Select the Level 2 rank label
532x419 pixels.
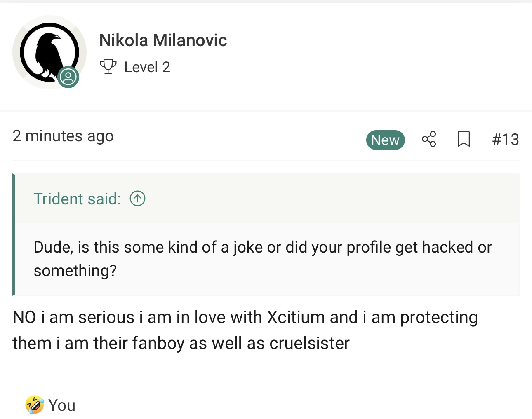147,67
